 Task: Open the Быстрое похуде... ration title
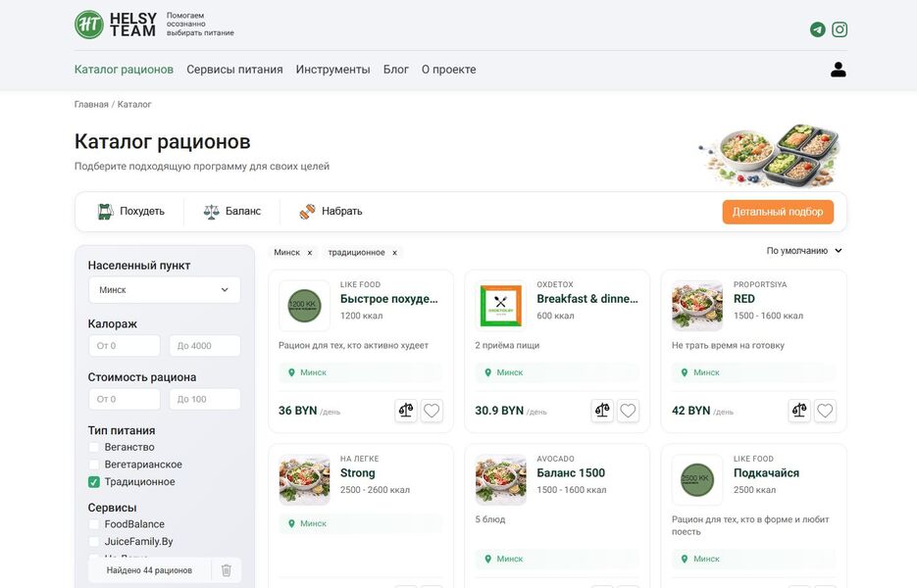pos(389,299)
